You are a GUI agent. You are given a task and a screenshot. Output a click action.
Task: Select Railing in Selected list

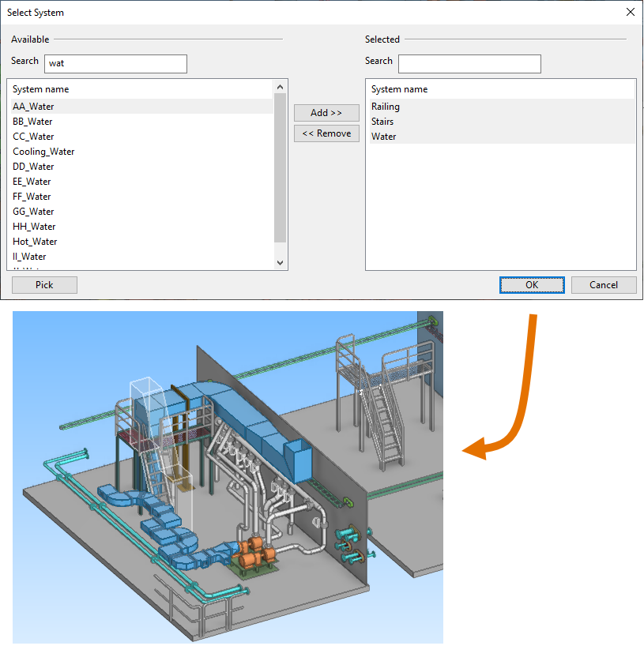pyautogui.click(x=386, y=107)
